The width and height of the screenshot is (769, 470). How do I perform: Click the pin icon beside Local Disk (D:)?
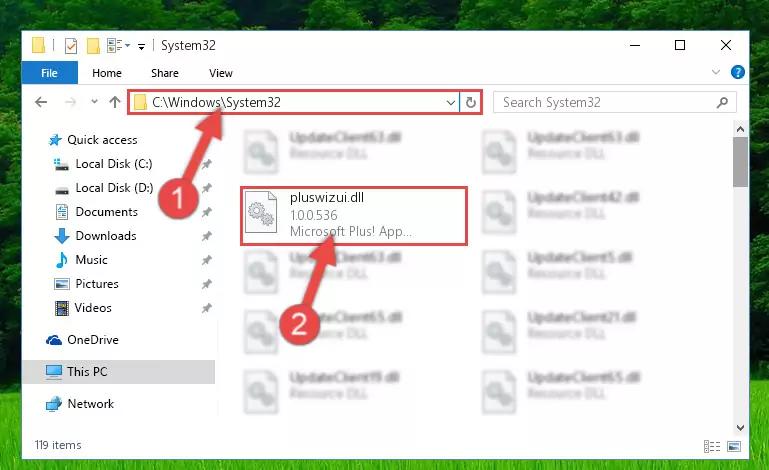coord(207,188)
